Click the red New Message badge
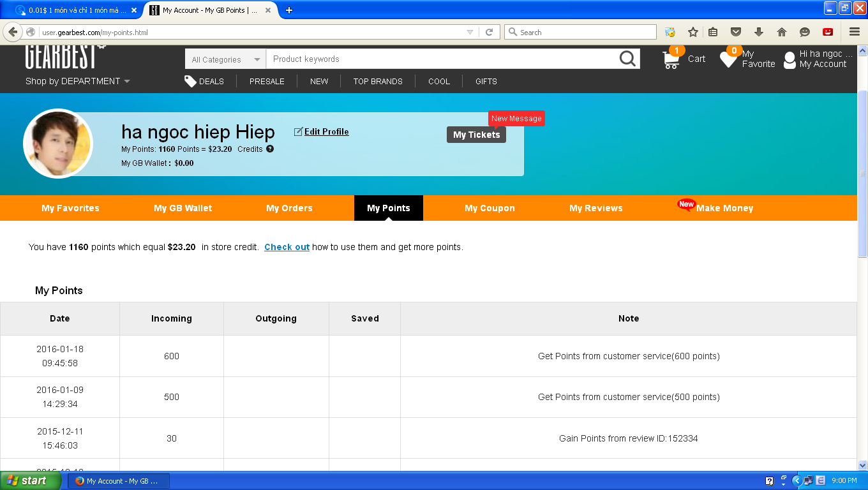Screen dimensions: 868x490 (516, 119)
